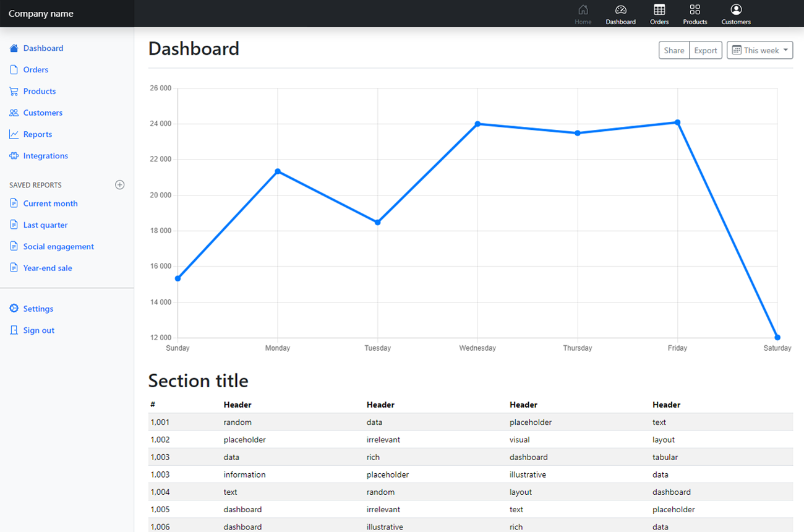The width and height of the screenshot is (804, 532).
Task: Click the Saturday data point on chart
Action: tap(777, 337)
